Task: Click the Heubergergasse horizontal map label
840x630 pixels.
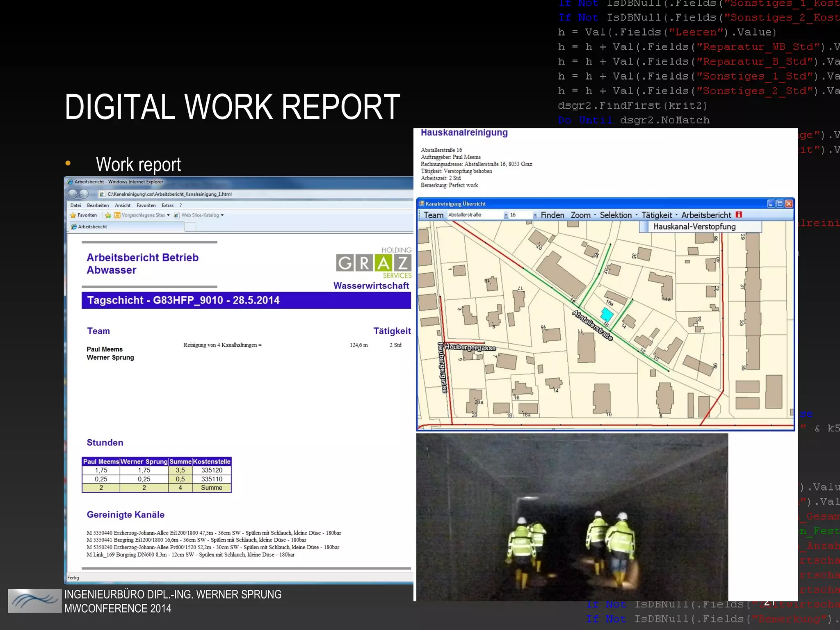Action: point(470,348)
